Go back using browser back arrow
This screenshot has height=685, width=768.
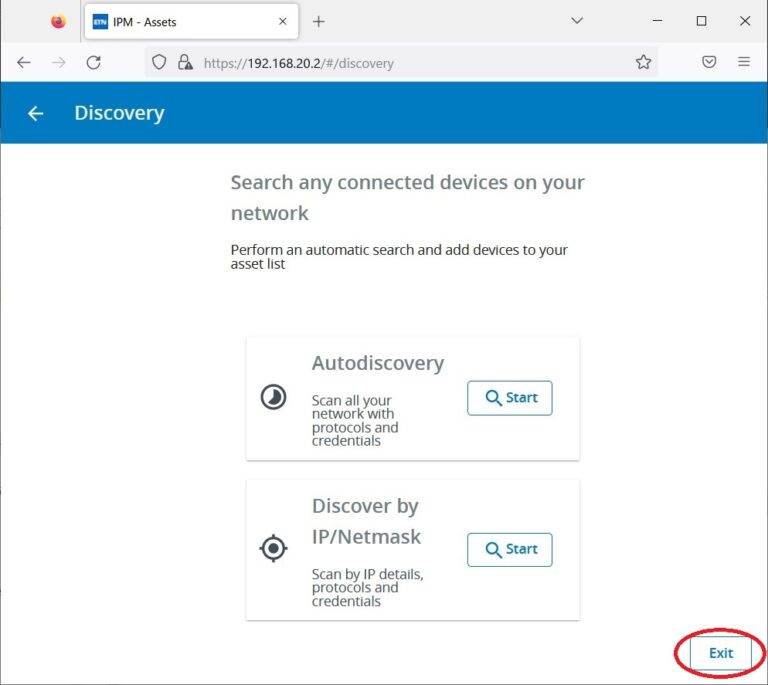pos(24,62)
